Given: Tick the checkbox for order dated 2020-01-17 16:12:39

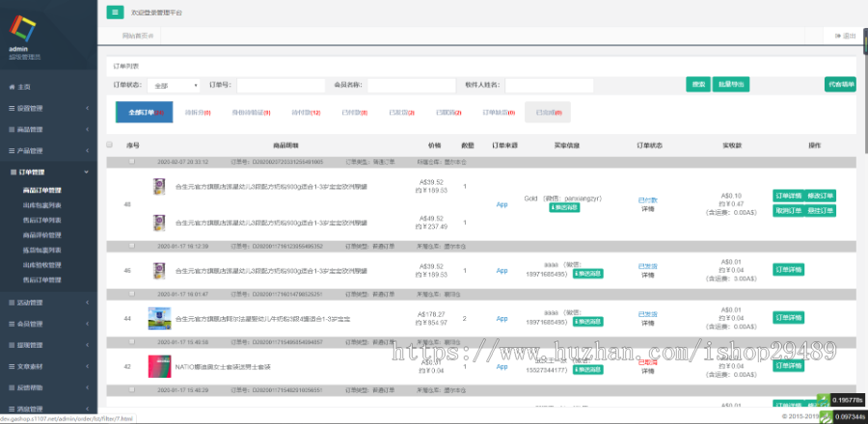Looking at the screenshot, I should [x=131, y=246].
